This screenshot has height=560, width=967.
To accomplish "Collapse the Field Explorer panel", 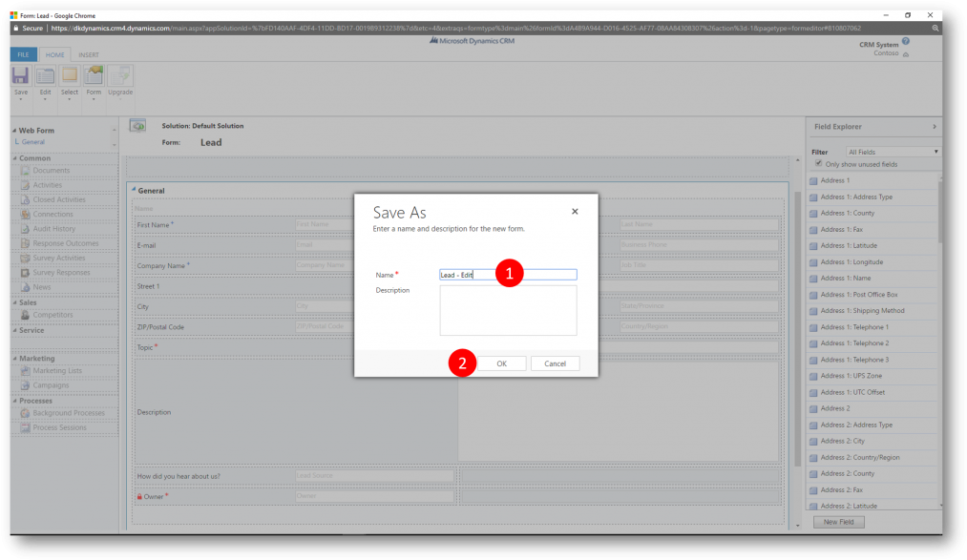I will pyautogui.click(x=934, y=126).
